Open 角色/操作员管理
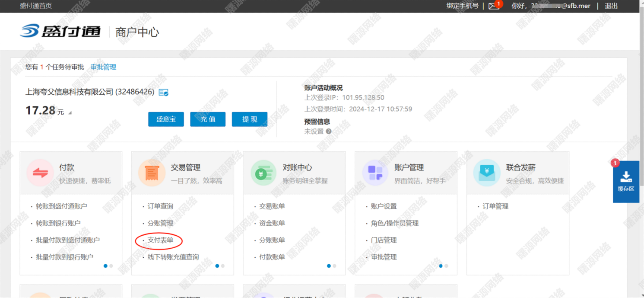Viewport: 644px width, 298px height. pos(395,223)
